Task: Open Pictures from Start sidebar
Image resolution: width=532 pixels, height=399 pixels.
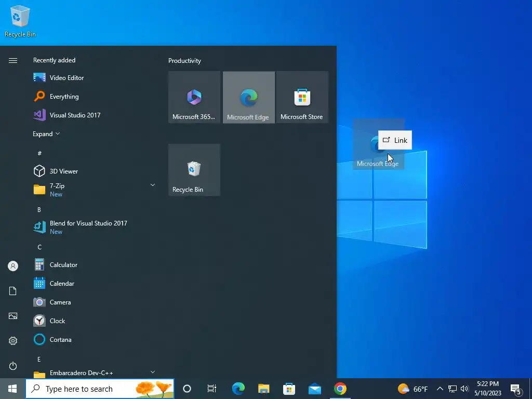Action: [x=13, y=316]
